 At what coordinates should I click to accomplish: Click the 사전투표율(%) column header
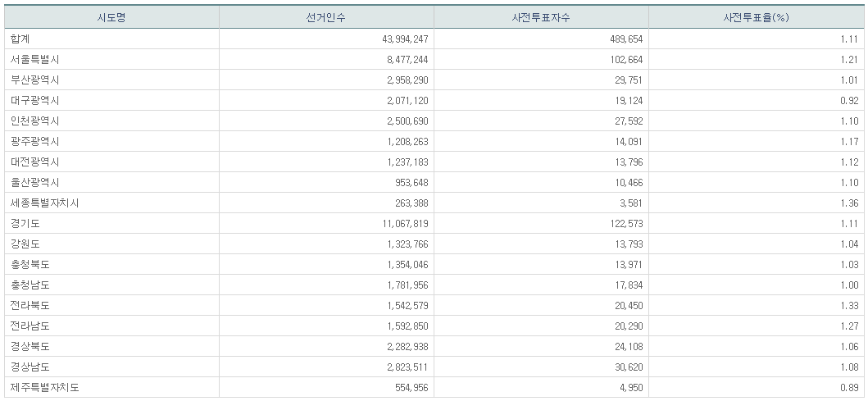click(756, 18)
